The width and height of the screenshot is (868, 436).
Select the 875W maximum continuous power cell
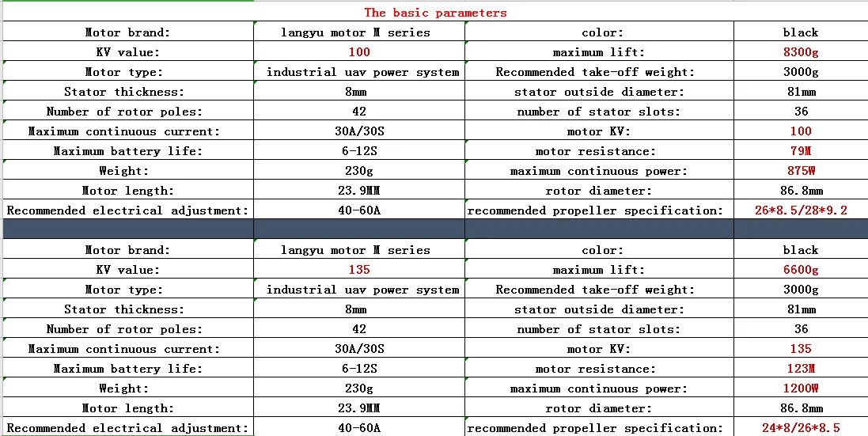click(x=801, y=171)
